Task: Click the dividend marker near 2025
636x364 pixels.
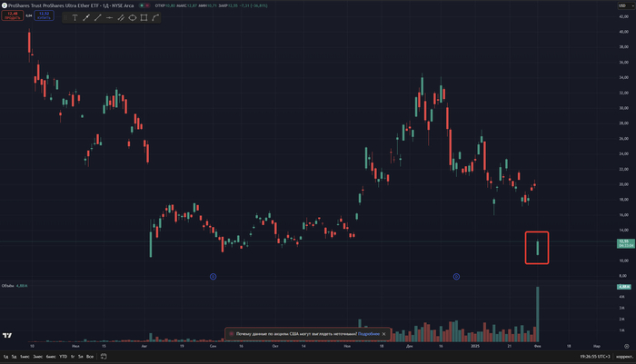Action: click(456, 277)
